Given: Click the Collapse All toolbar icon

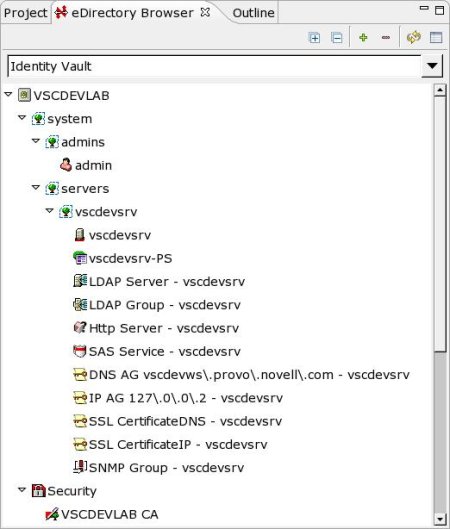Looking at the screenshot, I should tap(337, 37).
